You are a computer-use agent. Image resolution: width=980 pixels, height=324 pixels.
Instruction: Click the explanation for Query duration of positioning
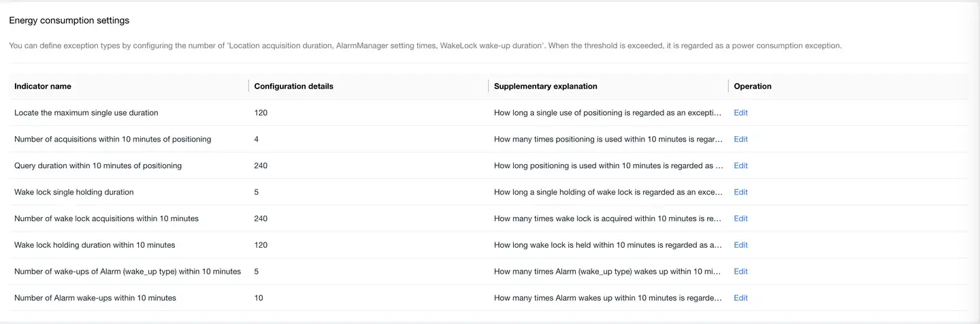pos(608,166)
